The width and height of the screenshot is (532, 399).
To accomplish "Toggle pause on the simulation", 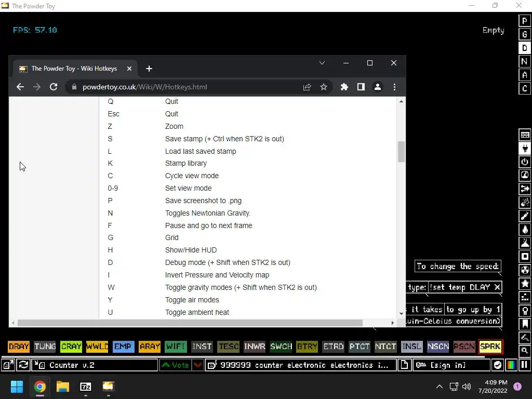I will tap(525, 365).
